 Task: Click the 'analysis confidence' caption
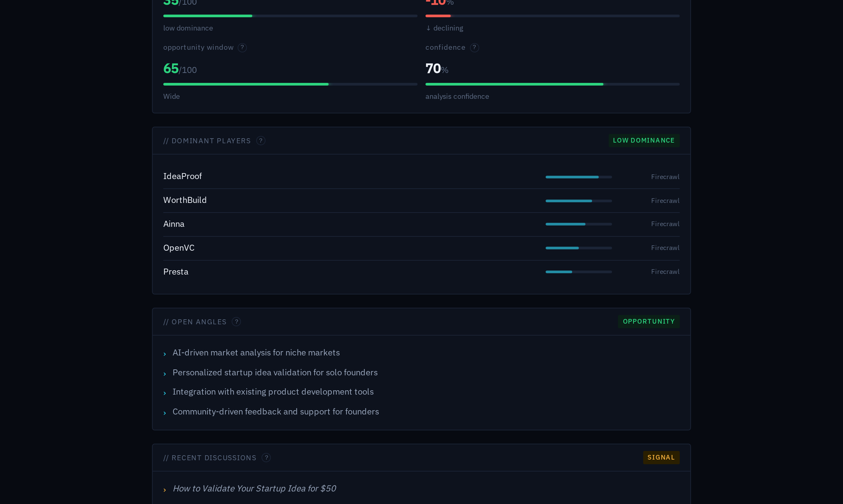point(457,96)
